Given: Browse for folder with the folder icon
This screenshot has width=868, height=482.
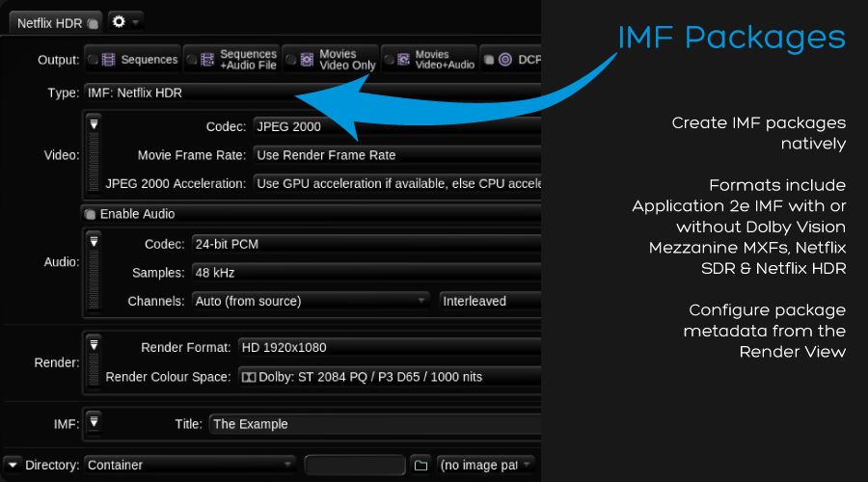Looking at the screenshot, I should click(420, 466).
